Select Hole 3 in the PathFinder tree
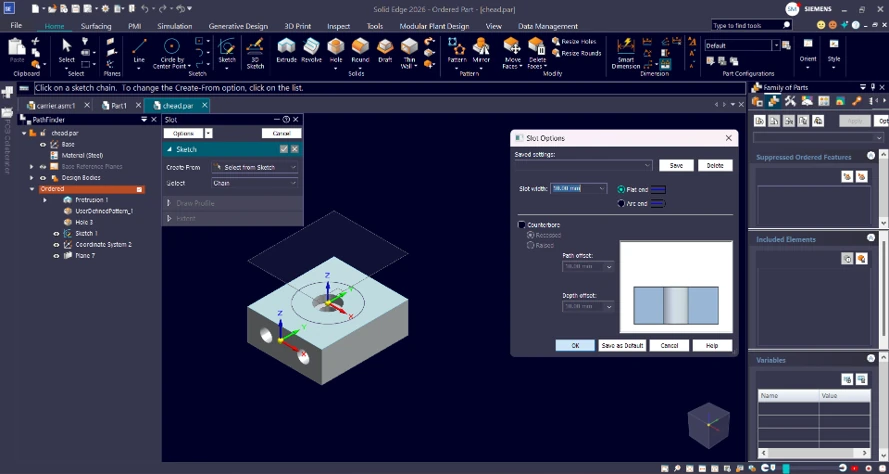This screenshot has width=889, height=474. (84, 222)
